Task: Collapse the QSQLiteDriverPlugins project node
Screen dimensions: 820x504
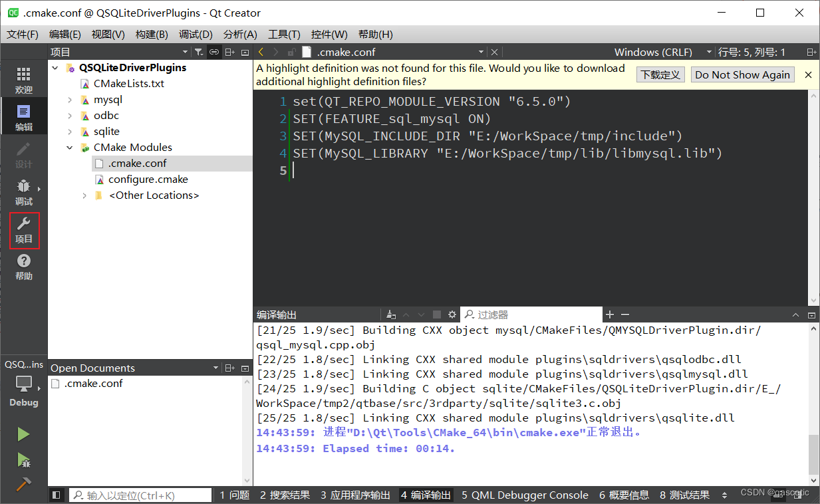Action: tap(55, 68)
